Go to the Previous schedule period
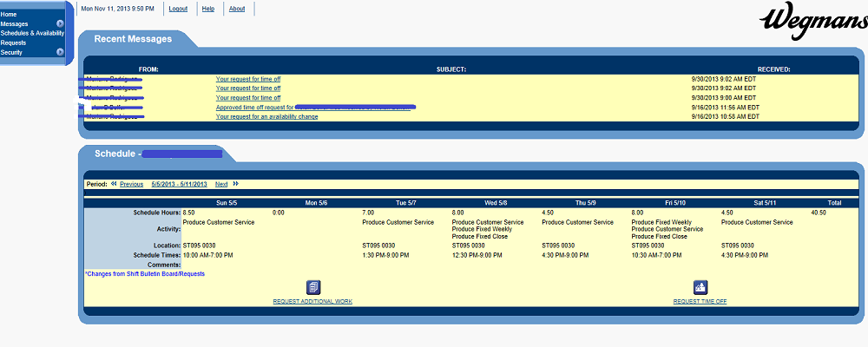The height and width of the screenshot is (347, 868). [131, 184]
